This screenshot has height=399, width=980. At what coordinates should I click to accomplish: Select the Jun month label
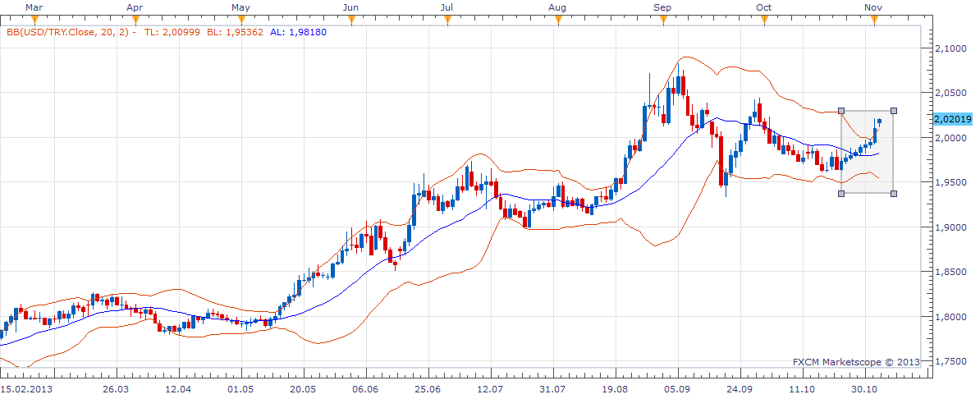[x=351, y=7]
